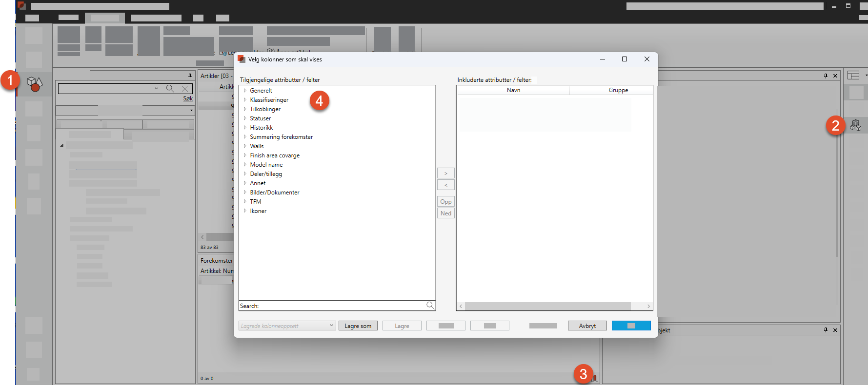The image size is (868, 385).
Task: Click the Avbryt button
Action: [587, 326]
